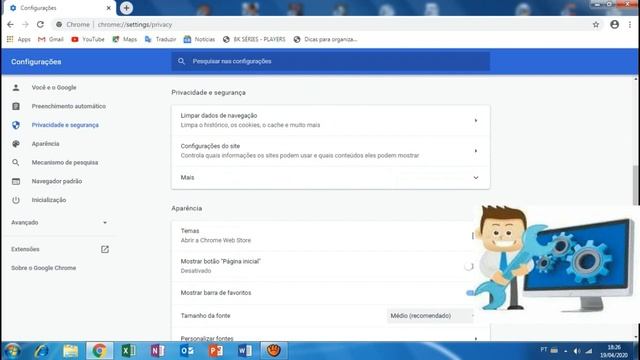This screenshot has width=640, height=360.
Task: Close the Configurações tab
Action: (109, 8)
